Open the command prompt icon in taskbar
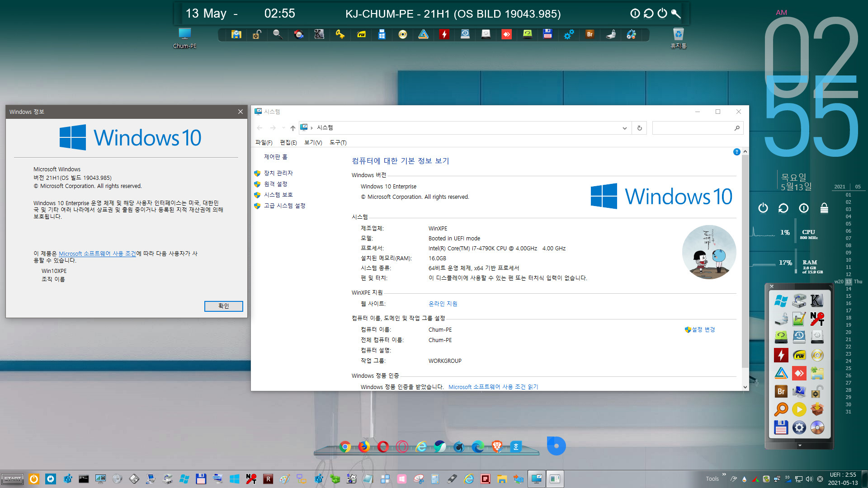This screenshot has width=868, height=488. pyautogui.click(x=84, y=479)
